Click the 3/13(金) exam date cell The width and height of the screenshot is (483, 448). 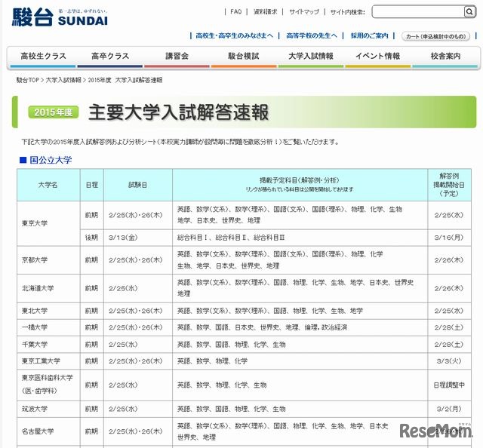138,238
